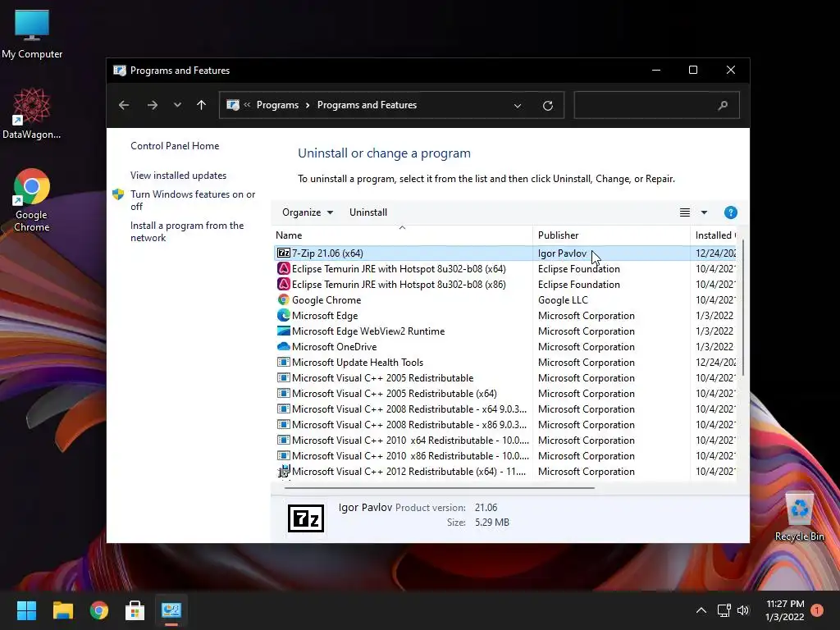Viewport: 840px width, 630px height.
Task: Click the large 7z icon in details pane
Action: click(x=306, y=518)
